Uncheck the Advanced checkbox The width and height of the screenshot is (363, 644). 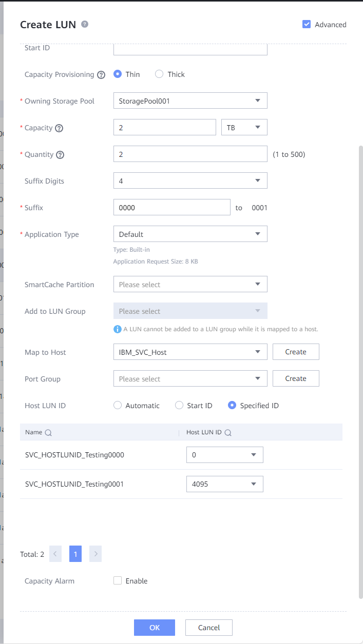tap(307, 24)
